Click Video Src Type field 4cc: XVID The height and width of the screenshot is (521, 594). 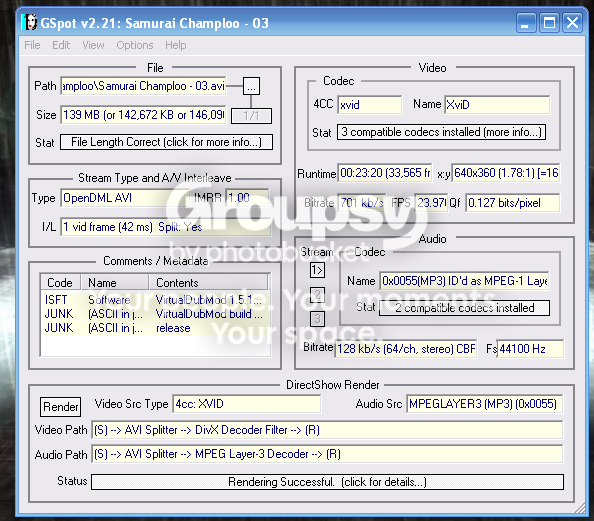[247, 404]
